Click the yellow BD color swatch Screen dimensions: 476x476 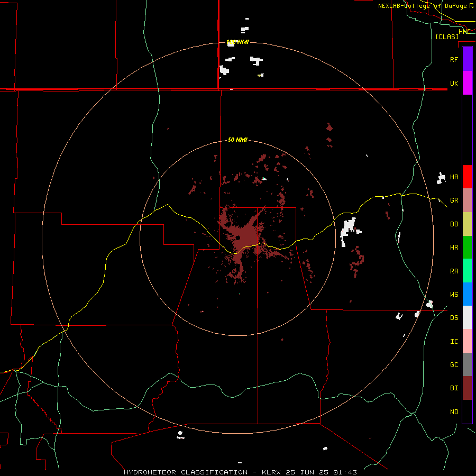tap(467, 224)
